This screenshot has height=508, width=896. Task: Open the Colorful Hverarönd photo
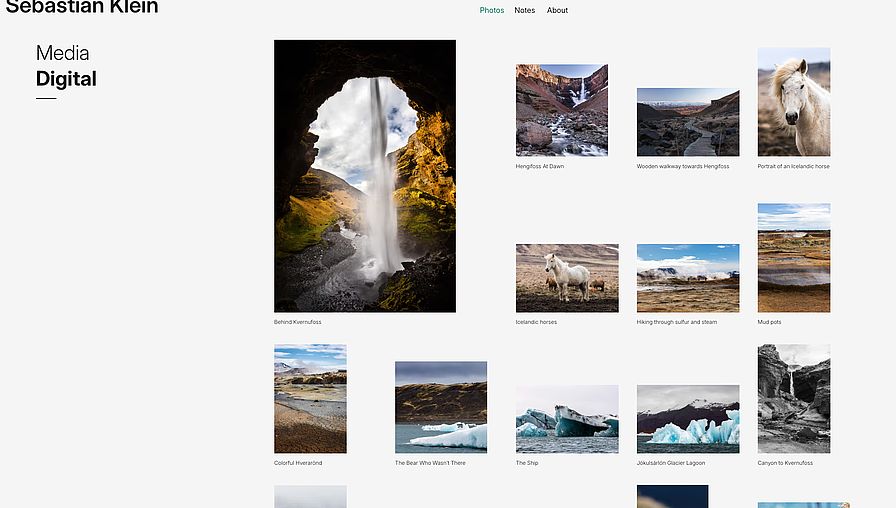(310, 399)
